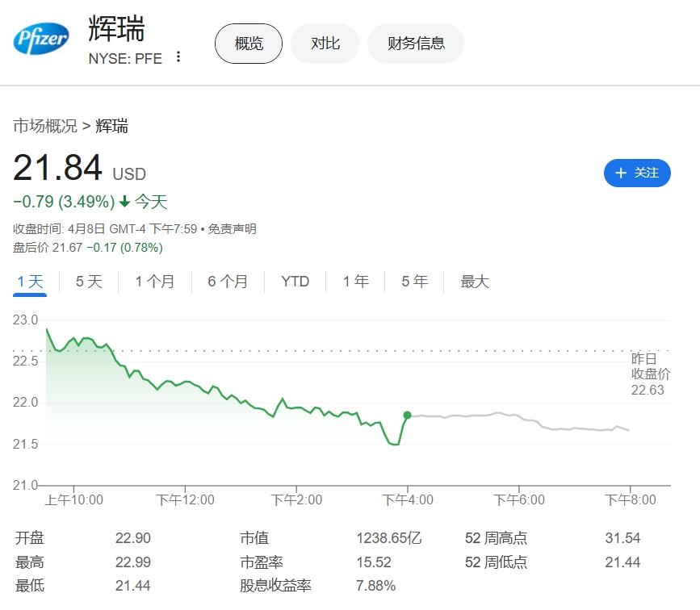This screenshot has width=700, height=610.
Task: Select the 概览 tab
Action: (x=249, y=44)
